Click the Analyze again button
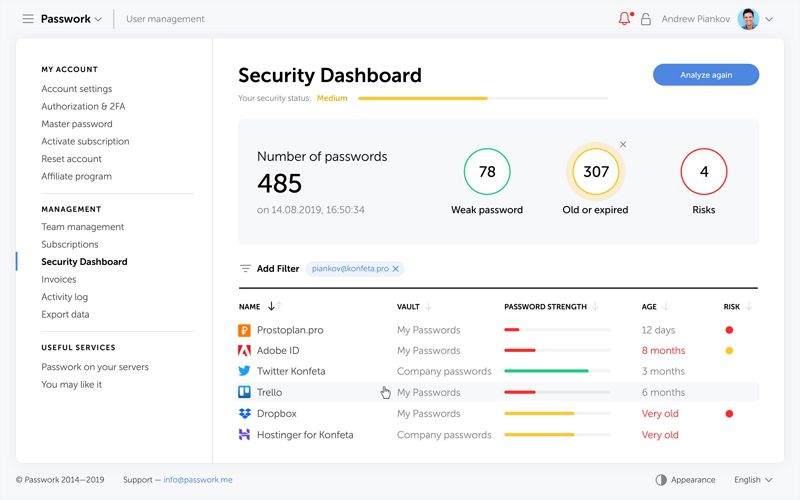The image size is (800, 500). pyautogui.click(x=706, y=75)
